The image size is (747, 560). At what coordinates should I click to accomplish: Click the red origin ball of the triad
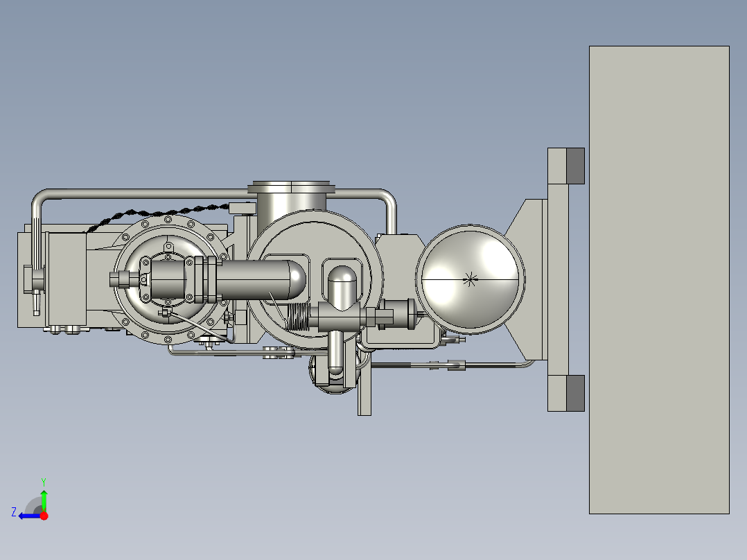[x=44, y=516]
